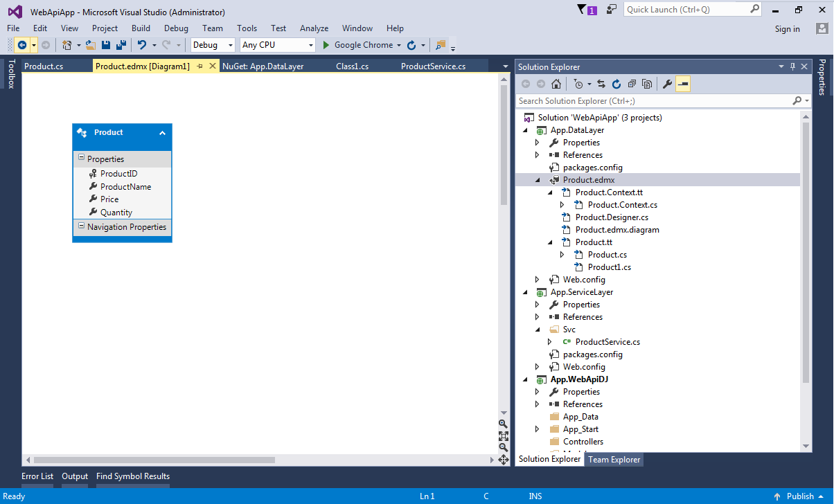Image resolution: width=834 pixels, height=504 pixels.
Task: Collapse the Product.edmx tree node
Action: [x=538, y=179]
